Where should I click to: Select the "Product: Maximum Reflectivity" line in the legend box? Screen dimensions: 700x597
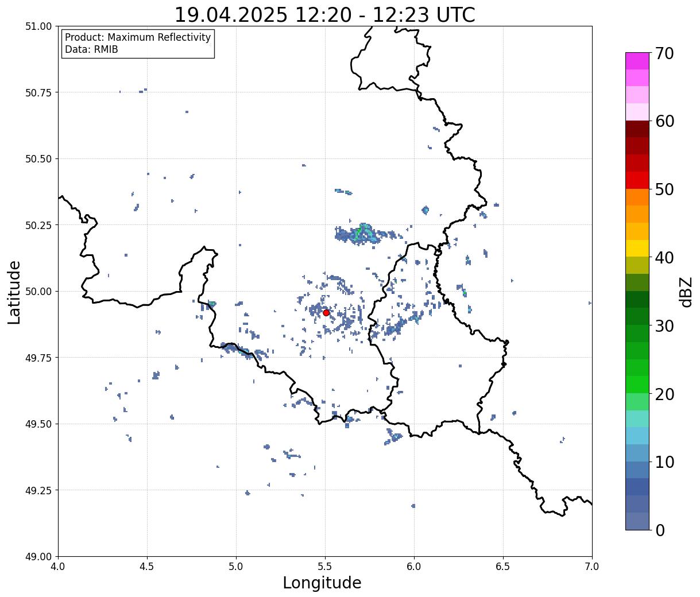point(138,37)
